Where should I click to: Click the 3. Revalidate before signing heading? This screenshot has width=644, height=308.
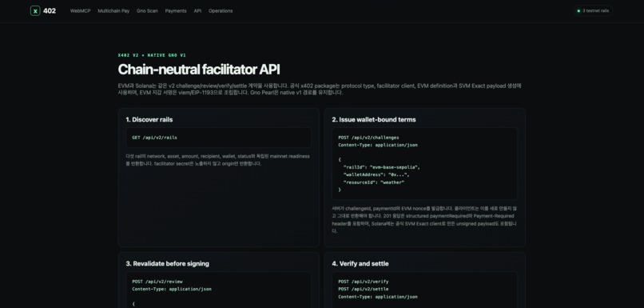(167, 263)
